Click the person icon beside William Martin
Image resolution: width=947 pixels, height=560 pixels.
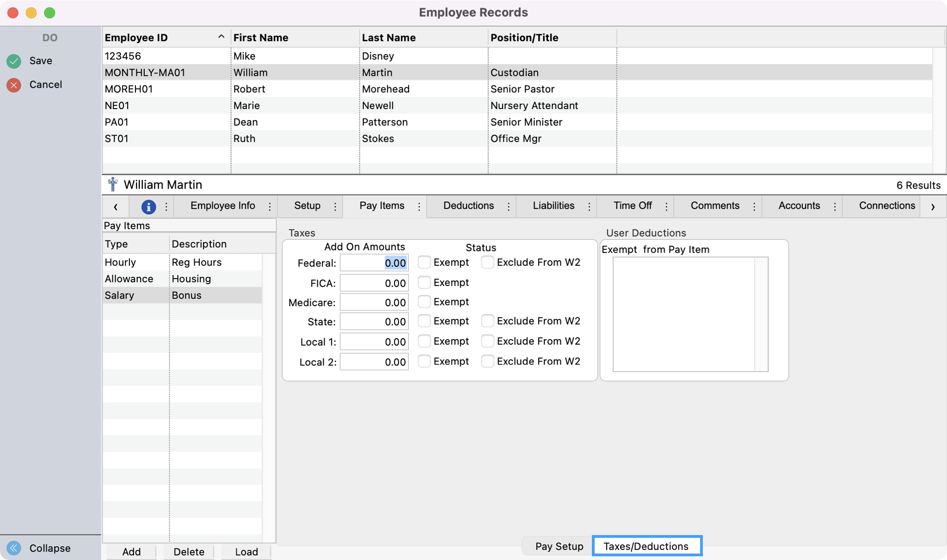(112, 184)
